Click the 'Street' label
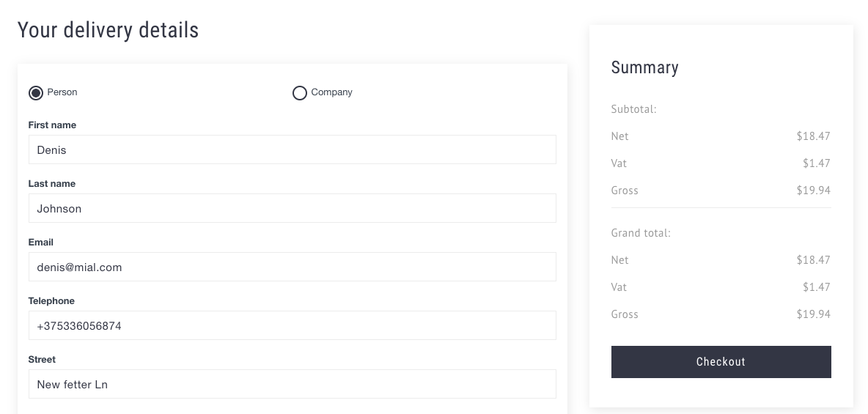Screen dimensions: 868x414 click(42, 360)
